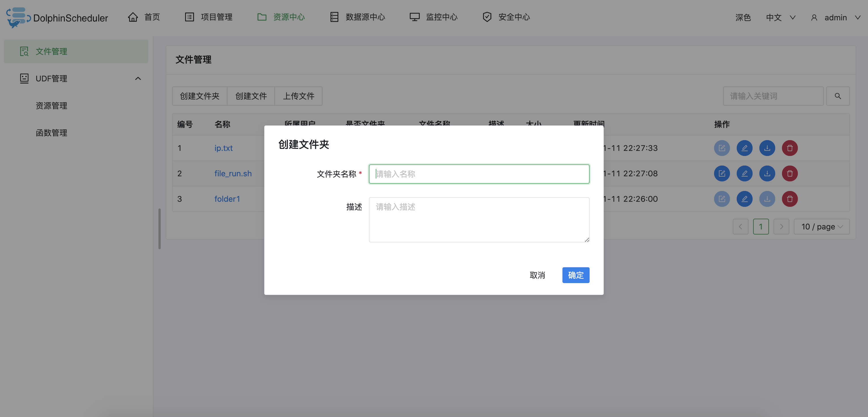The height and width of the screenshot is (417, 868).
Task: Click the search magnifier icon button
Action: 838,96
